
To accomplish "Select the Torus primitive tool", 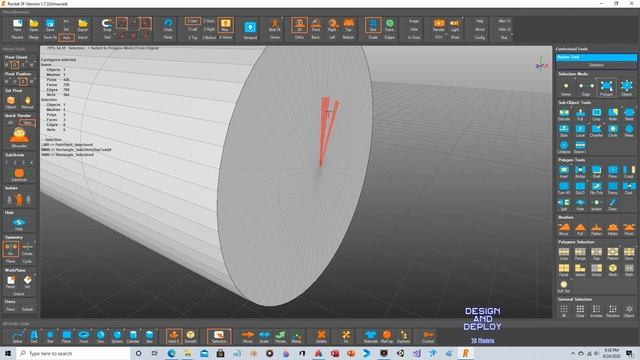I will click(x=83, y=336).
